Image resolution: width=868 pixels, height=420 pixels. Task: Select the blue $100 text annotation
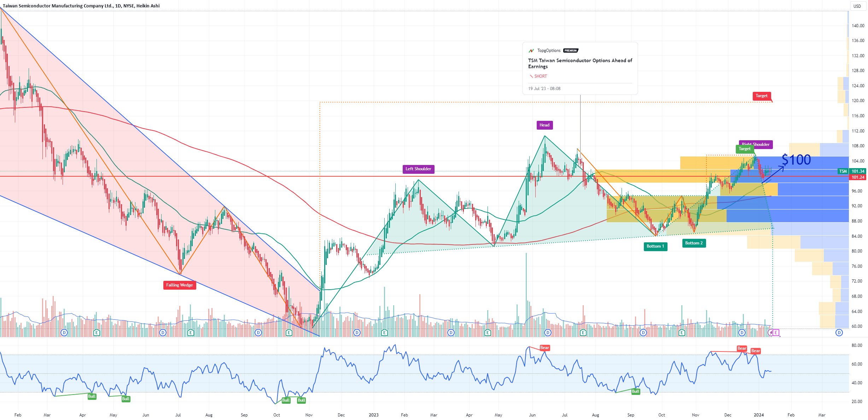[x=796, y=160]
